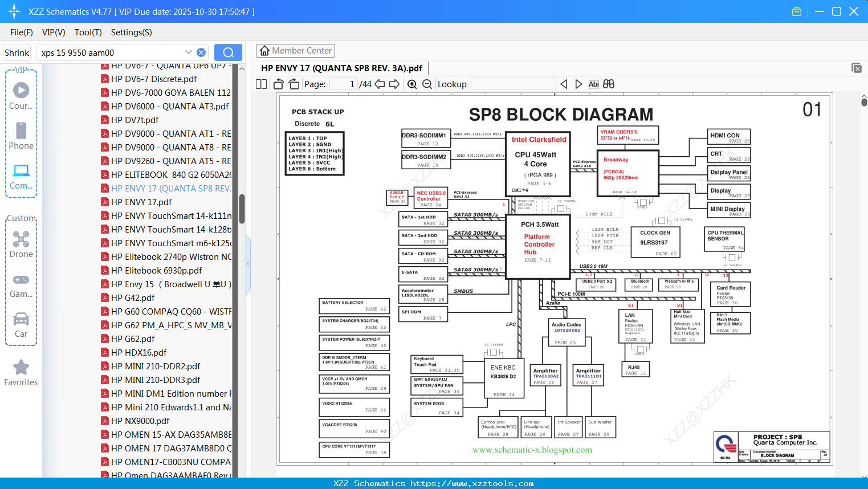Toggle the Abi whole-word match icon
This screenshot has height=489, width=868.
pyautogui.click(x=593, y=84)
